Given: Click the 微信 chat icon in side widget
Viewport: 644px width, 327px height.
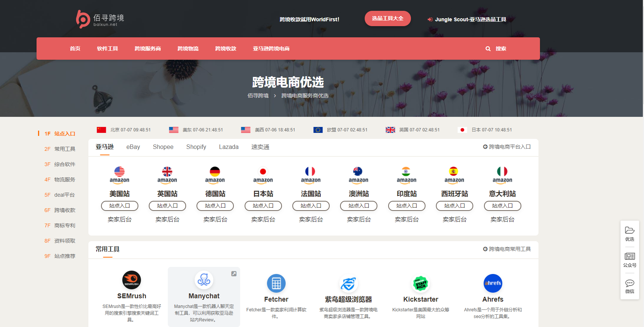Looking at the screenshot, I should pos(630,283).
